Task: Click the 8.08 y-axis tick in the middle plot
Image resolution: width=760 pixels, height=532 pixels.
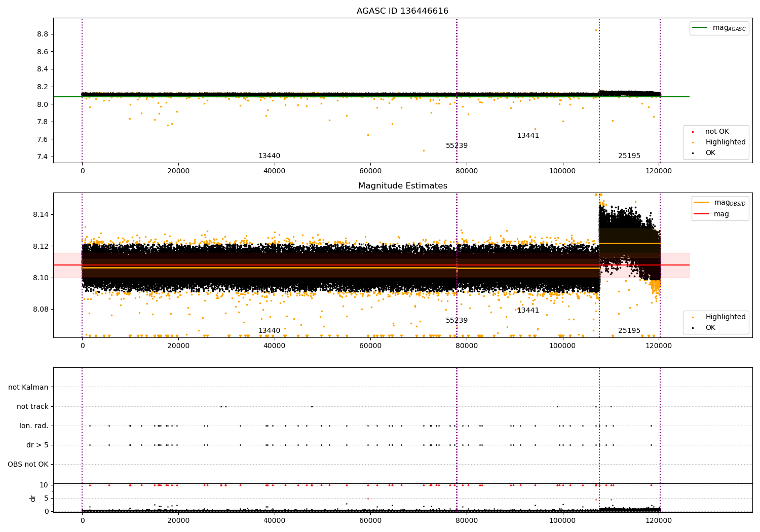Action: coord(41,309)
